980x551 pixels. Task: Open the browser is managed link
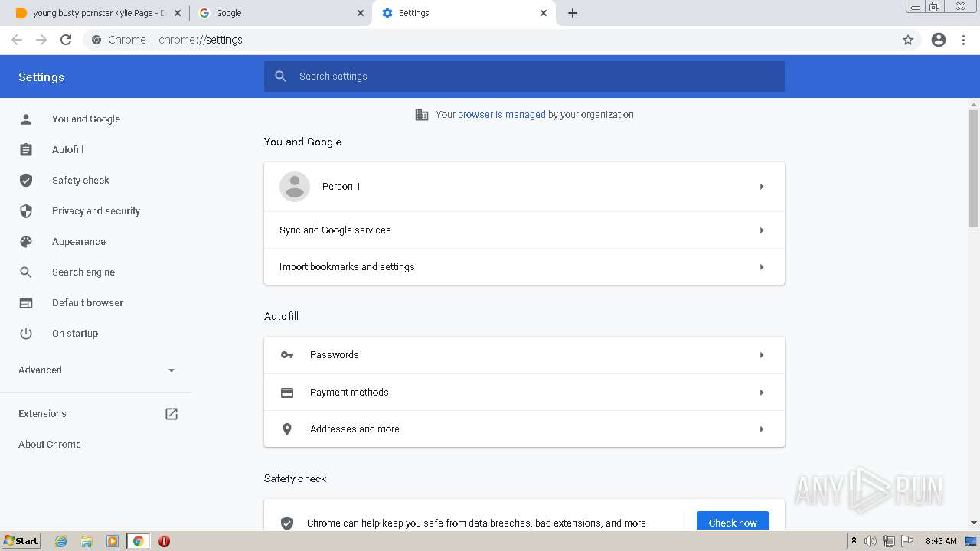coord(501,115)
